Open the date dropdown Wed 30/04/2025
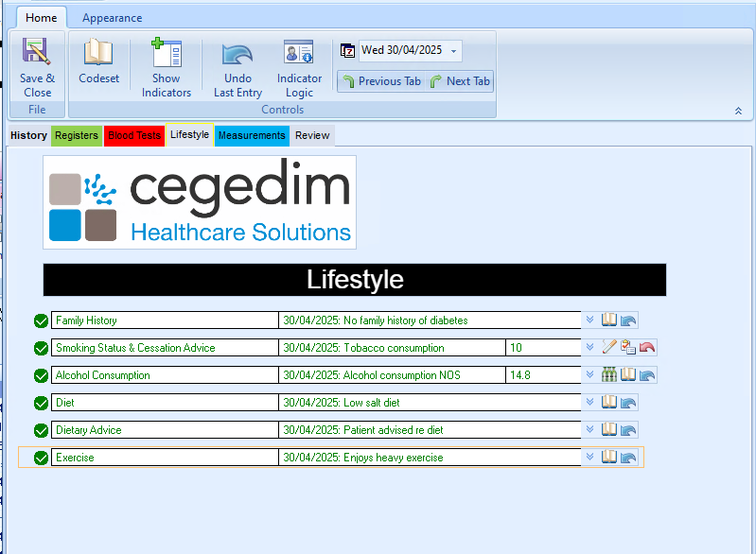Screen dimensions: 756x554 (x=454, y=51)
